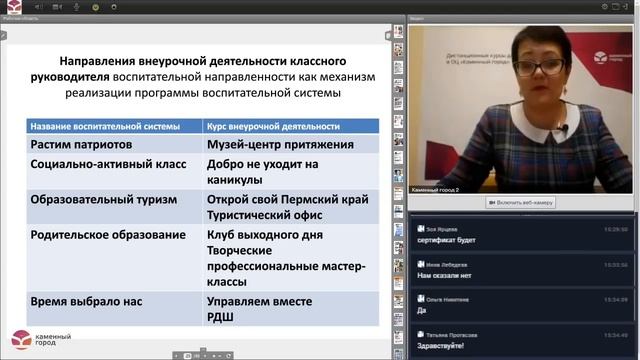Go to previous slide arrow

pos(176,356)
